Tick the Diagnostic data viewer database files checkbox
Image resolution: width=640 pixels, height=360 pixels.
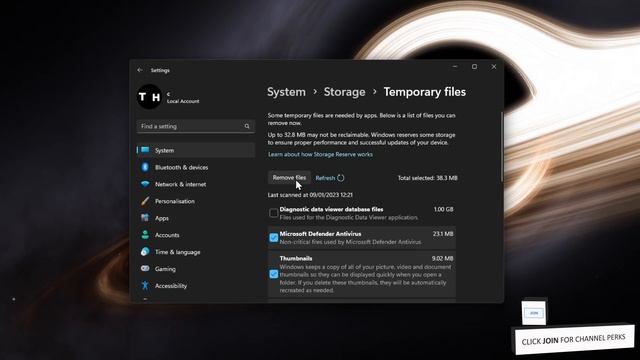click(x=273, y=213)
